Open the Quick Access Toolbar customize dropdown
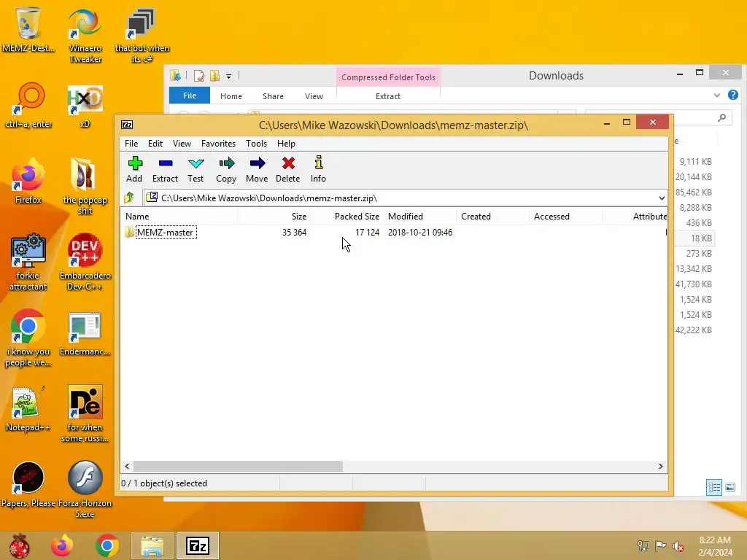 coord(228,76)
